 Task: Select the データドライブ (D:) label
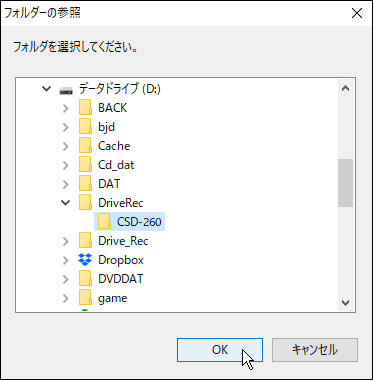tap(120, 89)
